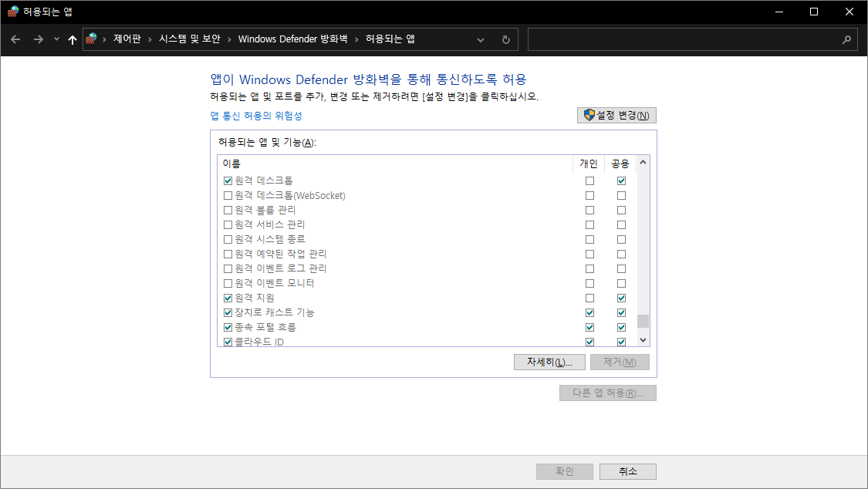Select 허용되는 앱 breadcrumb
The image size is (868, 489).
coord(390,39)
